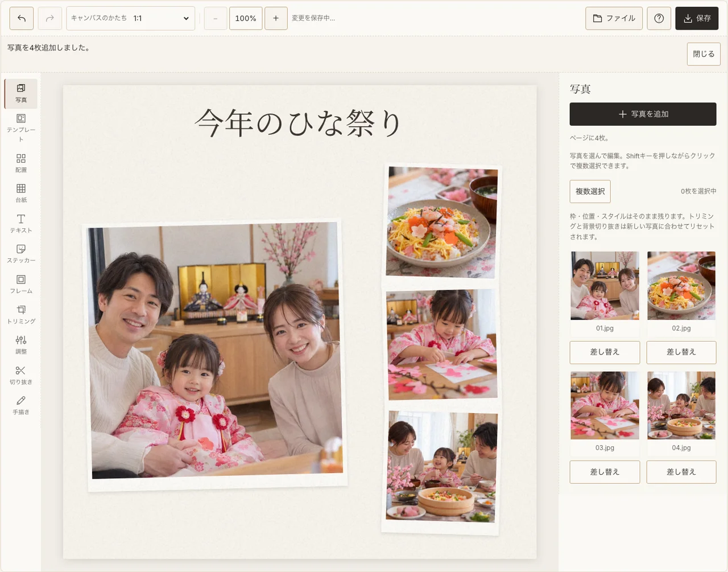The height and width of the screenshot is (572, 728).
Task: Open the 調整 adjustments tool
Action: 21,344
